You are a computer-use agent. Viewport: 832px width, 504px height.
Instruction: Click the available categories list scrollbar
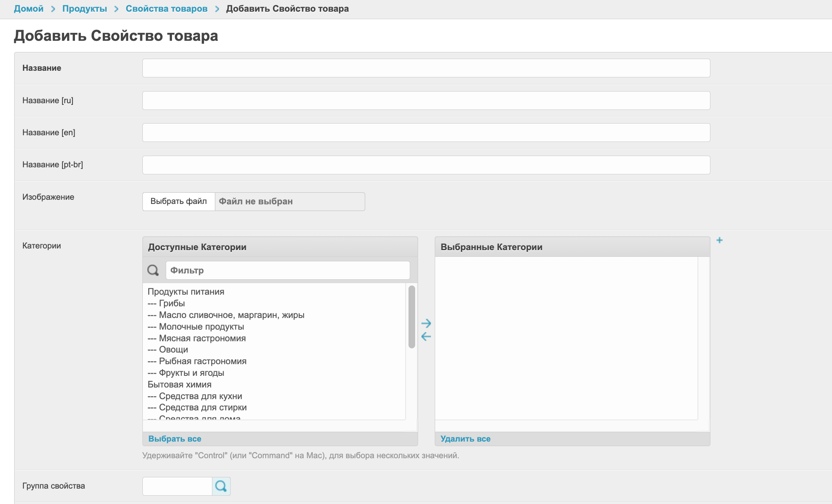(412, 317)
